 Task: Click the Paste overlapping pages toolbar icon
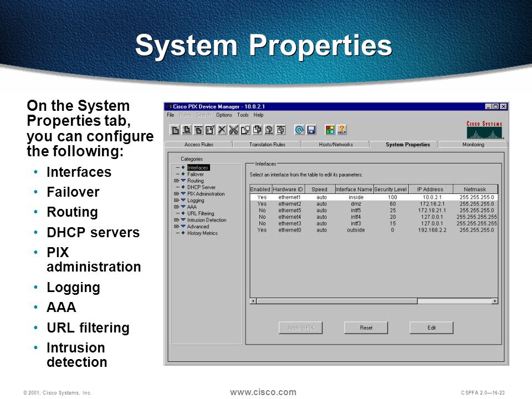click(x=257, y=130)
